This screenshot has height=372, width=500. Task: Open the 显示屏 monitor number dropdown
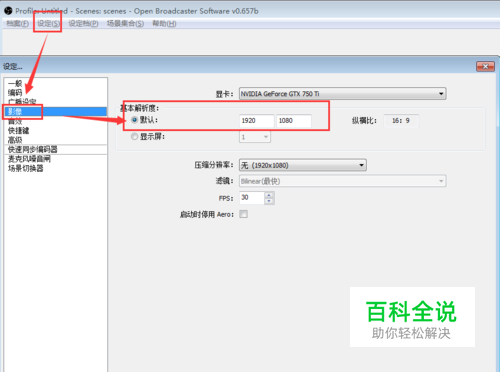coord(255,137)
